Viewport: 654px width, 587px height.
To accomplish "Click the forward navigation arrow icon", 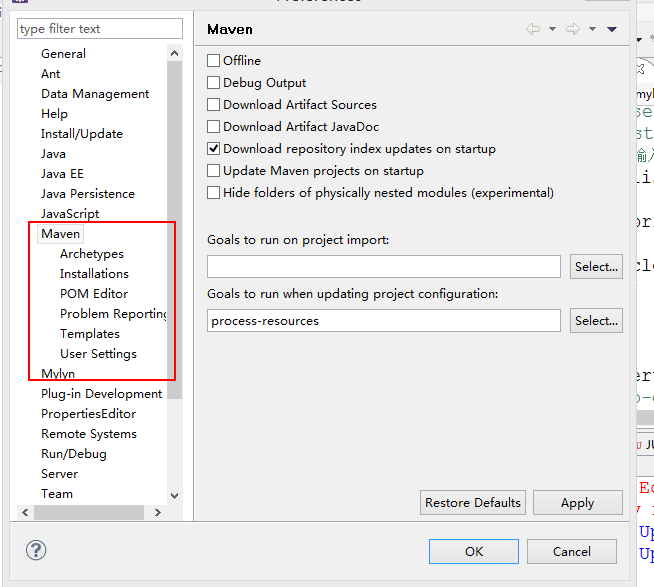I will click(572, 30).
